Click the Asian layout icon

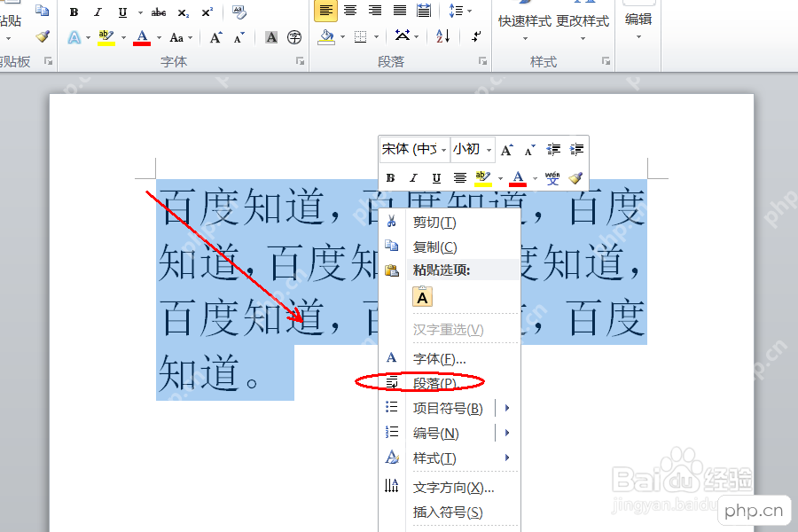coord(403,35)
